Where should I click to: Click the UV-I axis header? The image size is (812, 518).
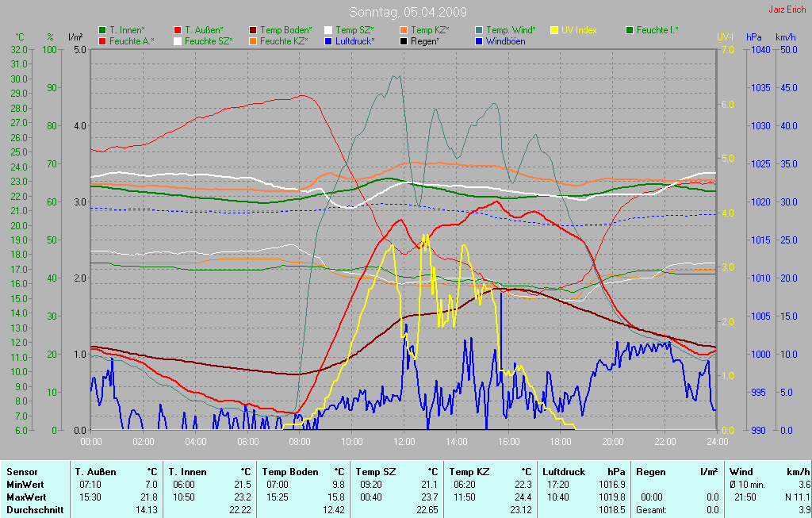pyautogui.click(x=726, y=37)
